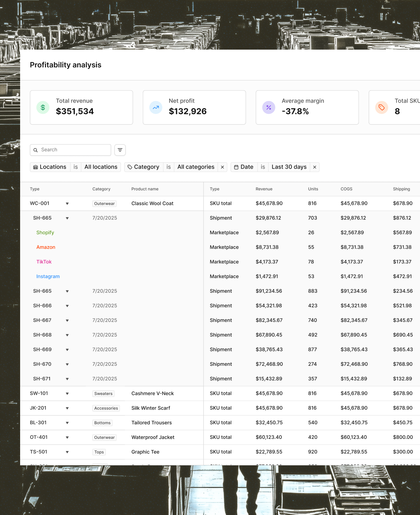This screenshot has width=420, height=515.
Task: Click revenue cell $91,234.56
Action: click(269, 291)
